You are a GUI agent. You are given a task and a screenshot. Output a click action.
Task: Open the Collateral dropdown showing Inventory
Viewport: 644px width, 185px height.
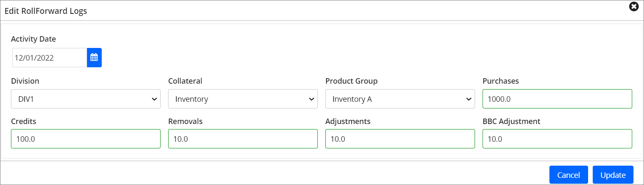click(x=243, y=99)
